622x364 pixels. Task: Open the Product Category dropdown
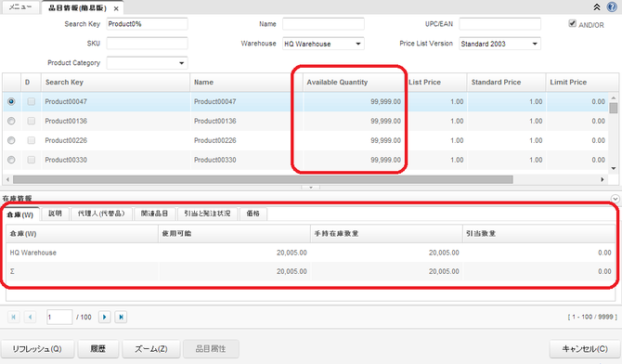pos(181,63)
